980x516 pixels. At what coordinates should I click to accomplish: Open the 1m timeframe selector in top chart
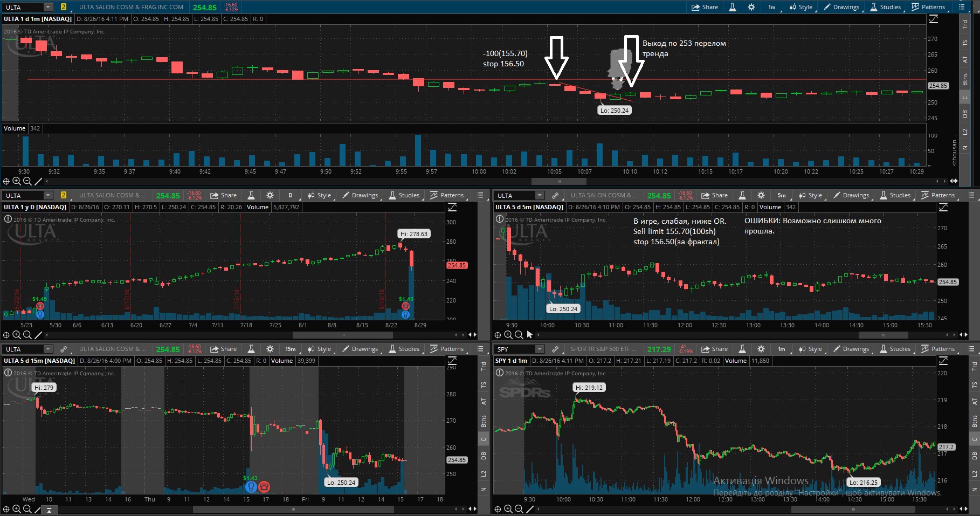click(772, 7)
